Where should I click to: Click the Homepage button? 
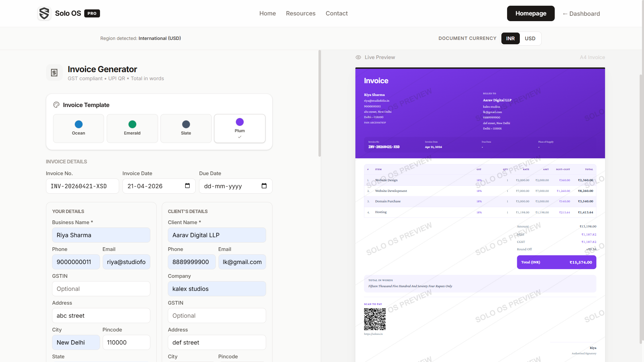[531, 13]
